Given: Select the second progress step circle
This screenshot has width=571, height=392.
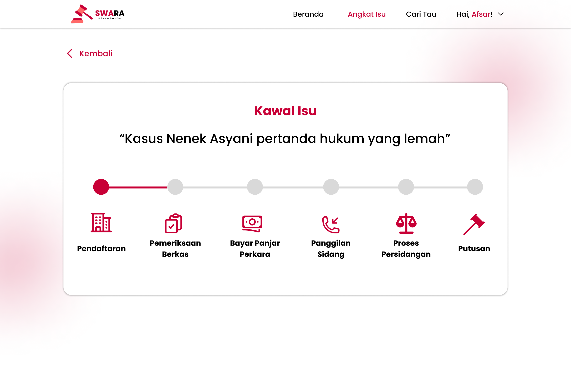Looking at the screenshot, I should [175, 187].
